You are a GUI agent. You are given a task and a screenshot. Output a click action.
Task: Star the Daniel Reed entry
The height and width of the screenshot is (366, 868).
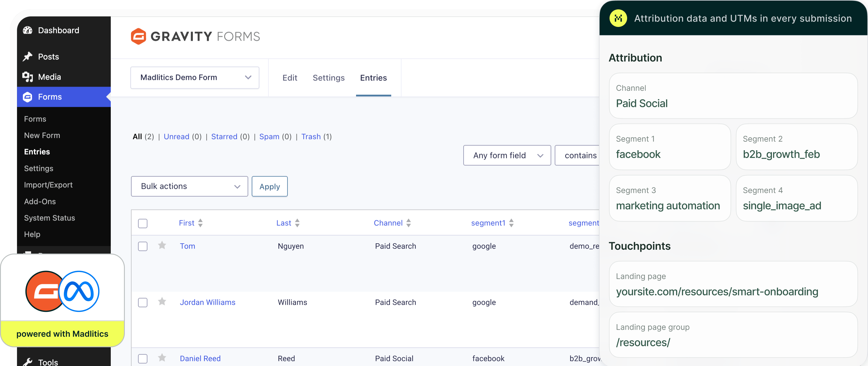[162, 358]
